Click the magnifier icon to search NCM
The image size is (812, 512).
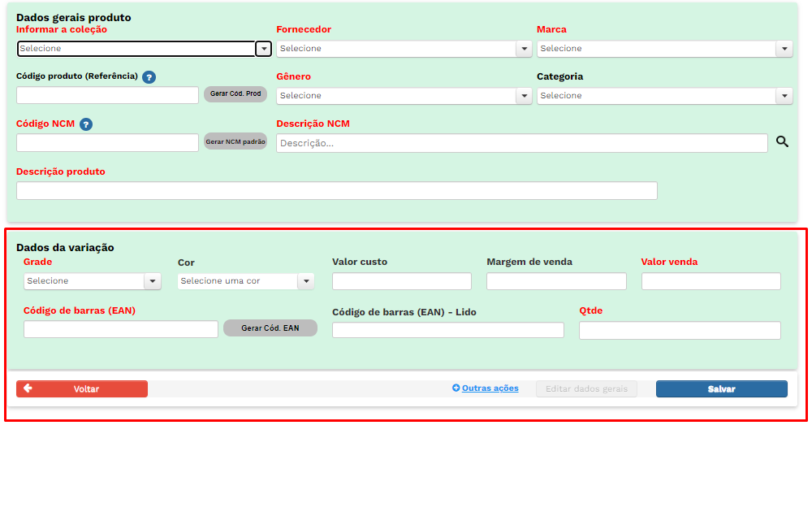tap(782, 141)
